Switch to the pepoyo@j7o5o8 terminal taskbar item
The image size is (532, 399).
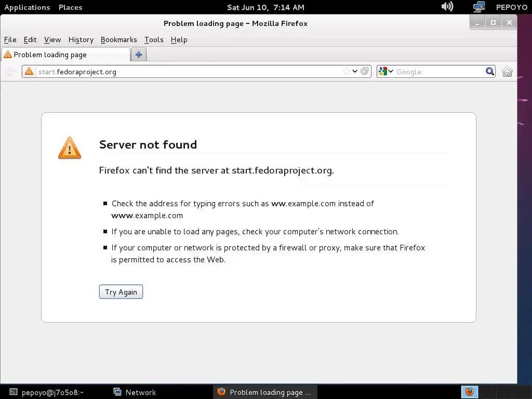coord(47,392)
